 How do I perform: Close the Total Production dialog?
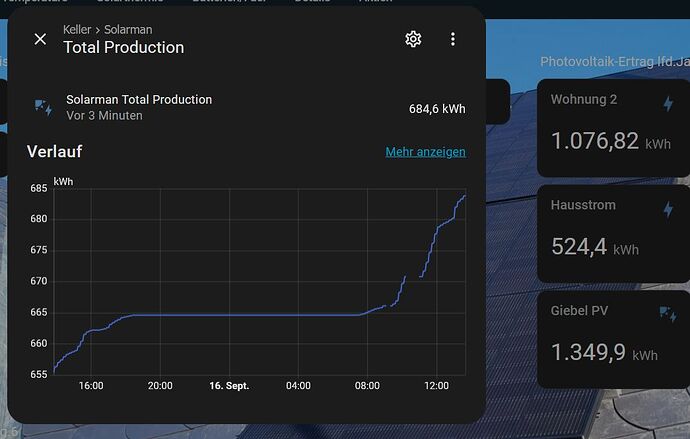point(40,39)
